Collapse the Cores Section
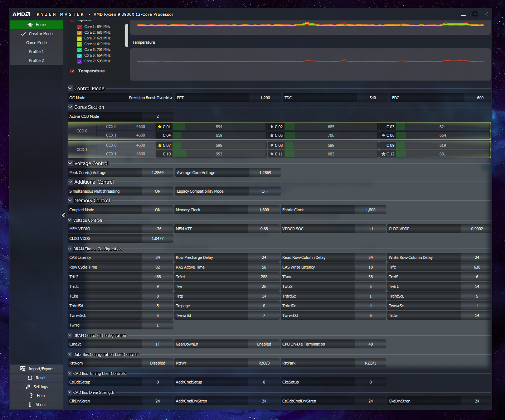 click(x=70, y=107)
